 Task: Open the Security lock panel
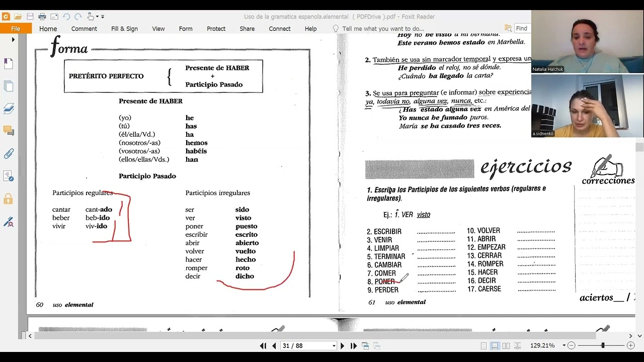(9, 199)
